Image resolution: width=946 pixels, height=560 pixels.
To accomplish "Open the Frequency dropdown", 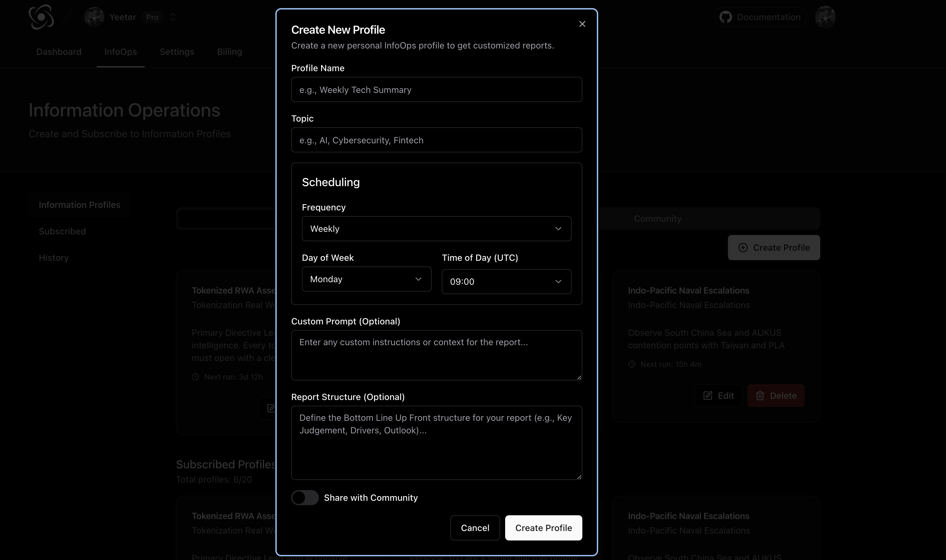I will pyautogui.click(x=436, y=229).
